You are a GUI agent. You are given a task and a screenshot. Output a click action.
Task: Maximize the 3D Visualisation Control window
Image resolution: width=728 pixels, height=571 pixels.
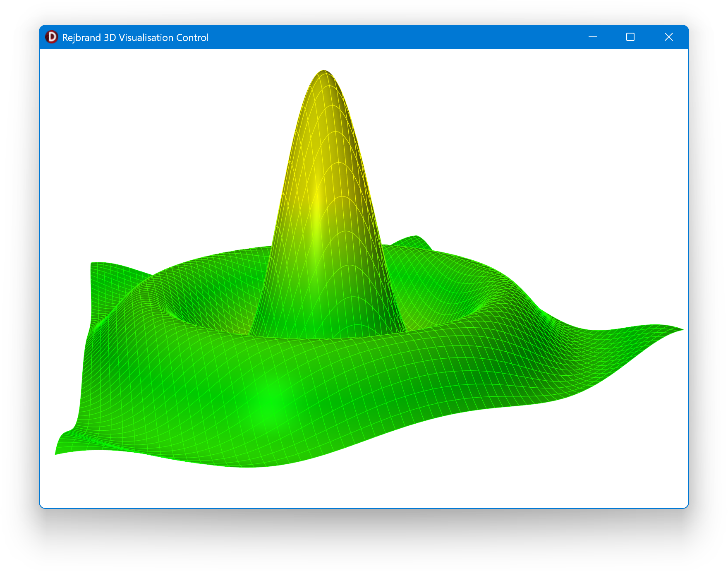tap(630, 37)
